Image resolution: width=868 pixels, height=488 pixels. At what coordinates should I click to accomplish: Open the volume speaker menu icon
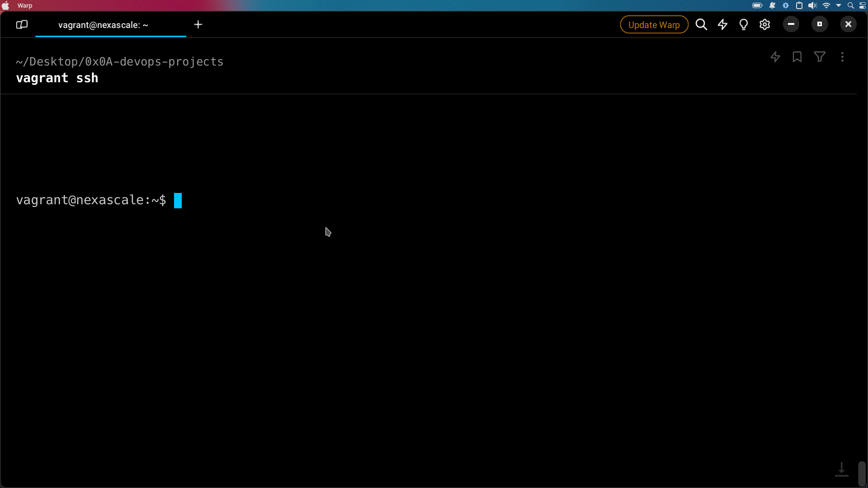[x=812, y=5]
